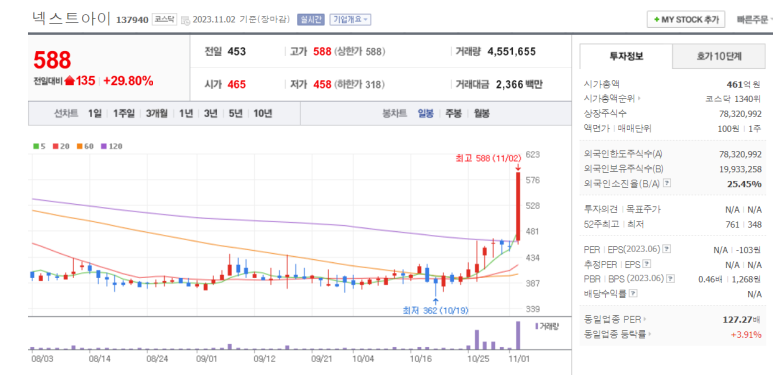
Task: Click the +29.80% change rate
Action: (x=128, y=81)
